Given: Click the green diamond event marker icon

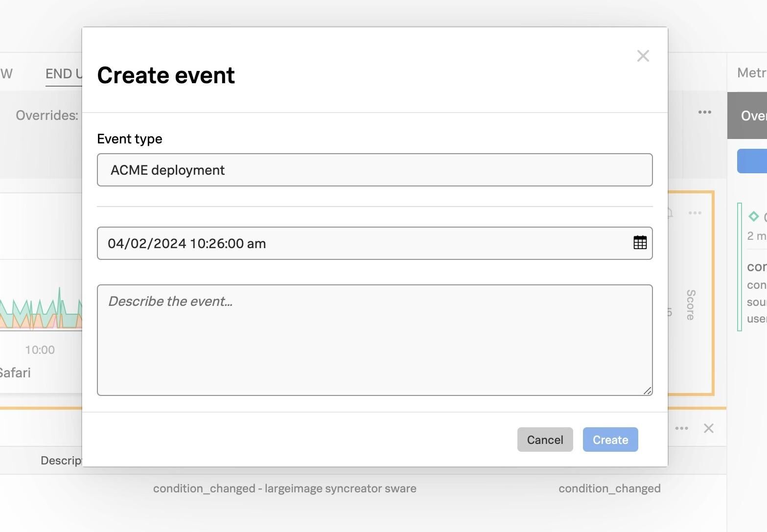Looking at the screenshot, I should point(753,216).
